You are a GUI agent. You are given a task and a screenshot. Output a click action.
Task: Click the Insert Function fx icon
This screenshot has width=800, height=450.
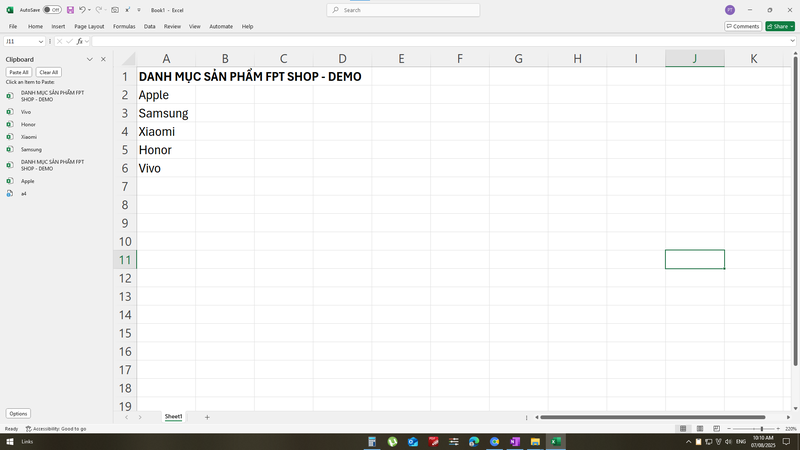click(80, 41)
